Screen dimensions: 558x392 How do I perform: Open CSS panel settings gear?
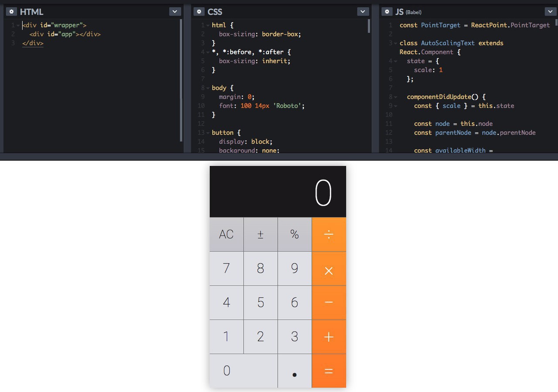point(199,12)
